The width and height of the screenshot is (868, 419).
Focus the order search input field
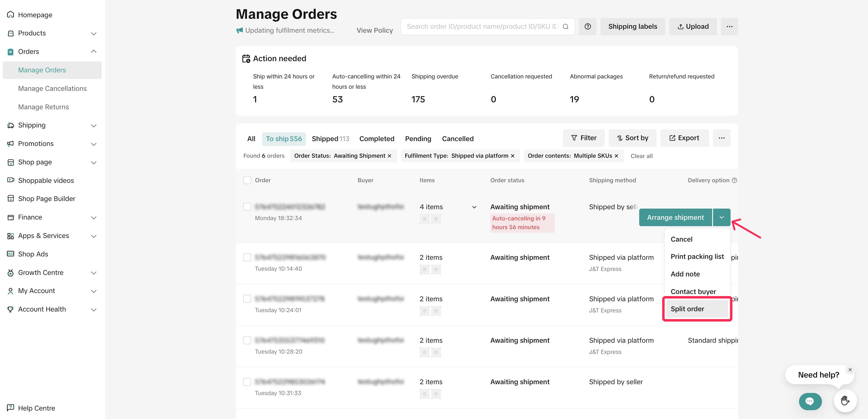coord(482,26)
